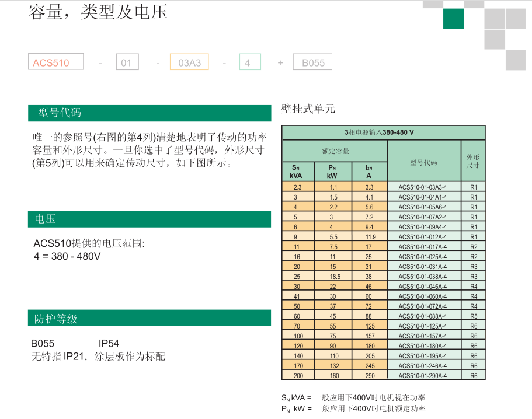Click the 11.9 A current cell

click(x=370, y=236)
